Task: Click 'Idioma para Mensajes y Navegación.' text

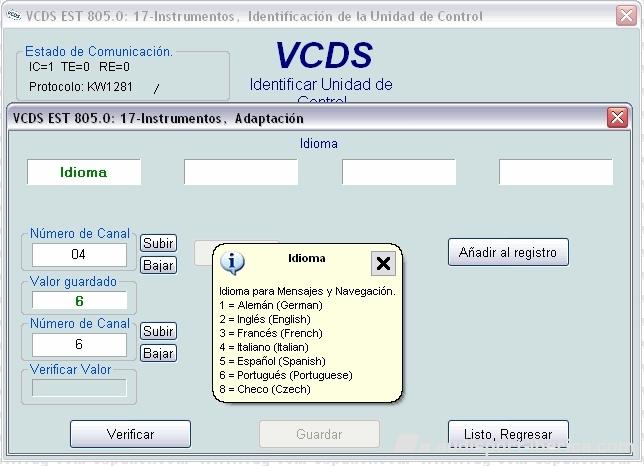Action: [307, 292]
